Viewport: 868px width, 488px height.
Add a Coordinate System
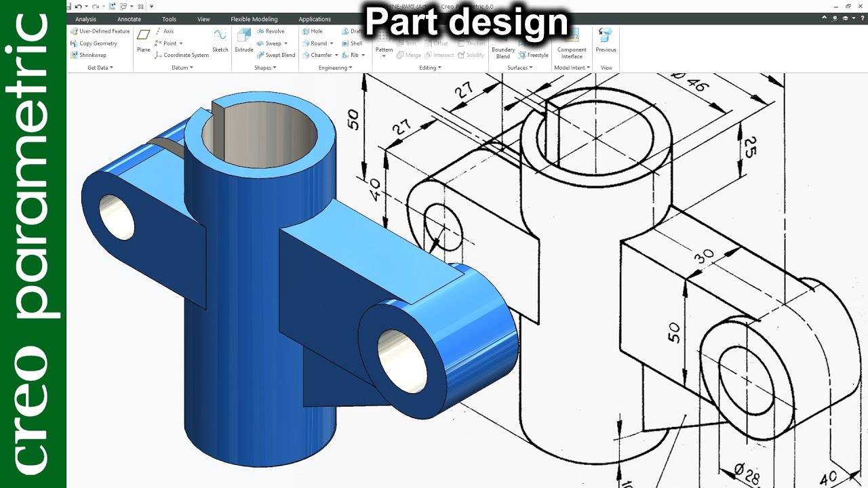pyautogui.click(x=182, y=56)
